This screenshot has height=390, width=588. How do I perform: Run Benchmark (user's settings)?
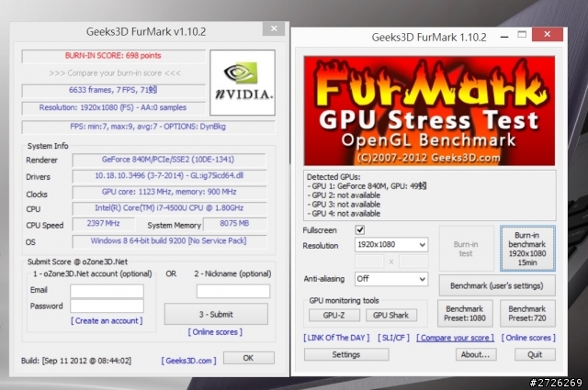pos(497,286)
